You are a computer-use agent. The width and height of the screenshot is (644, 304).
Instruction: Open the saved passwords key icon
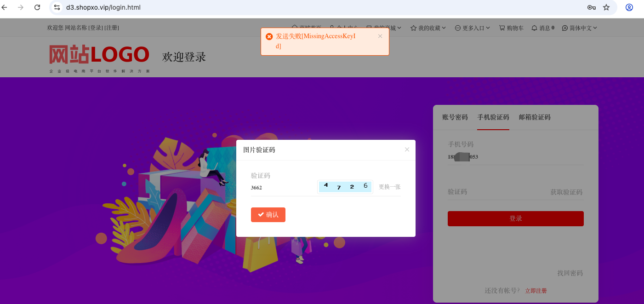tap(592, 7)
